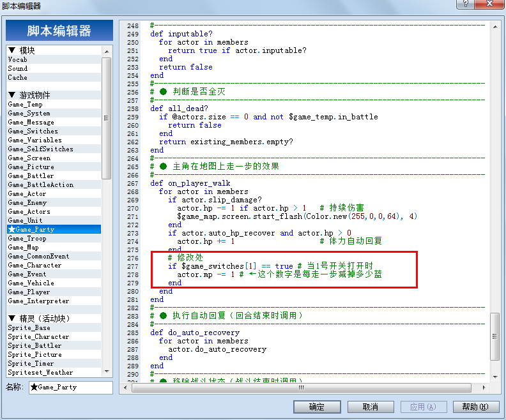Click code editor horizontal scroll right arrow
The image size is (506, 420).
point(484,387)
